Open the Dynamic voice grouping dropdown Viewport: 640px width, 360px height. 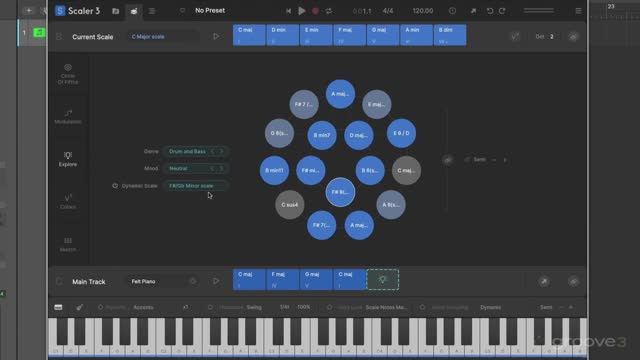tap(491, 307)
